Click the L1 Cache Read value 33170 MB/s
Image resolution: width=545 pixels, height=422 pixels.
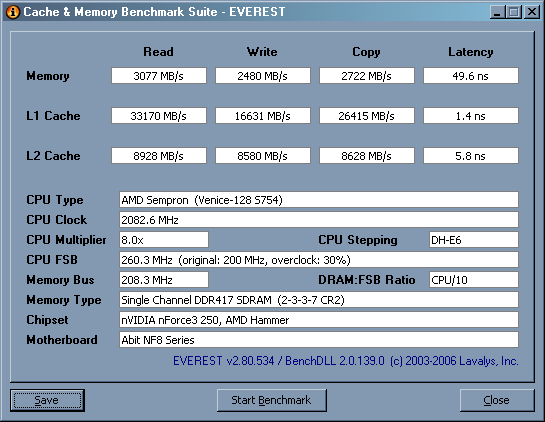(159, 116)
